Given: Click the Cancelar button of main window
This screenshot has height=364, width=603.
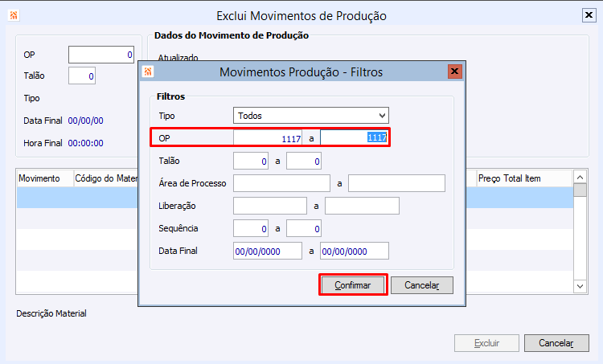Looking at the screenshot, I should [551, 343].
